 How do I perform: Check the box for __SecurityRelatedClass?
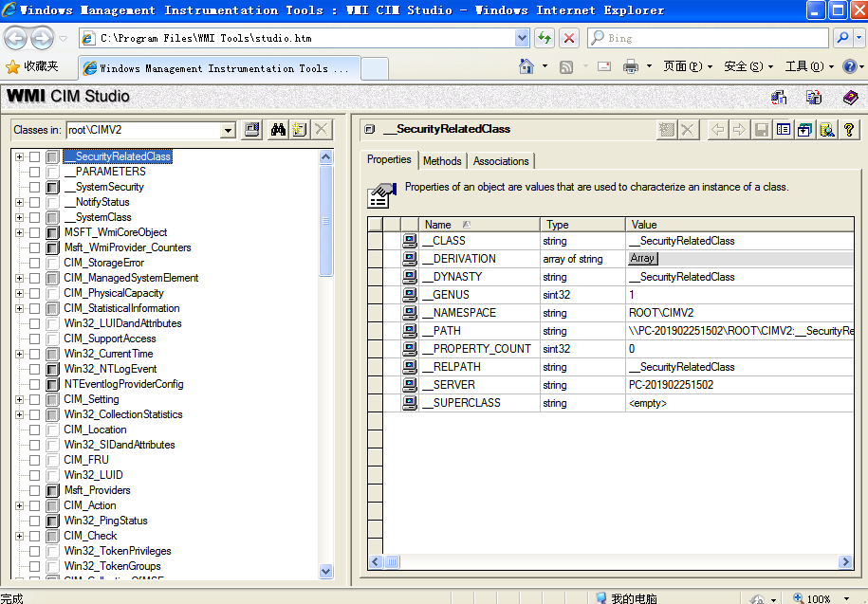34,156
